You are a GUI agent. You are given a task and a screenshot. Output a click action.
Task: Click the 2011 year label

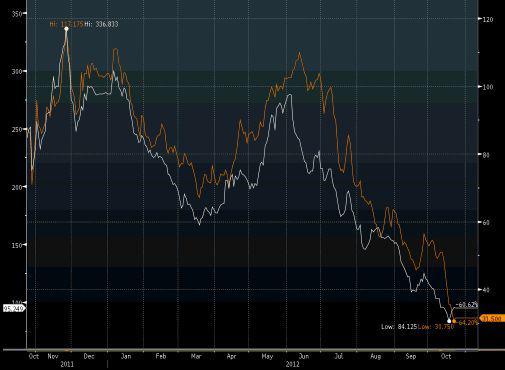click(67, 364)
